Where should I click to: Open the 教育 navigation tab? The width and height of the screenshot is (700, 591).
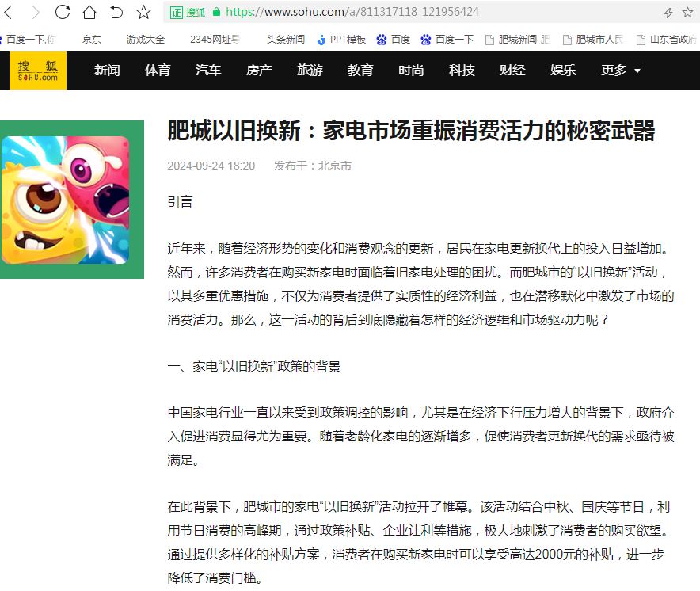tap(360, 71)
